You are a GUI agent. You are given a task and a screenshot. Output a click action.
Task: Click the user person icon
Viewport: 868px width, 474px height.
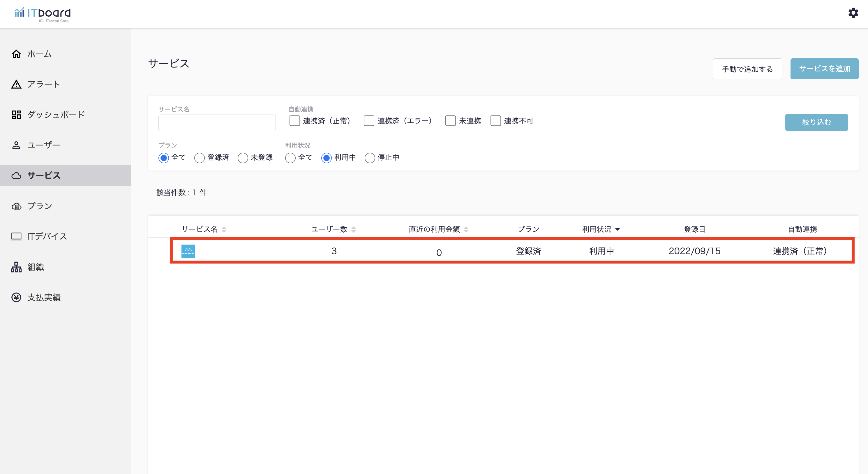[x=16, y=145]
